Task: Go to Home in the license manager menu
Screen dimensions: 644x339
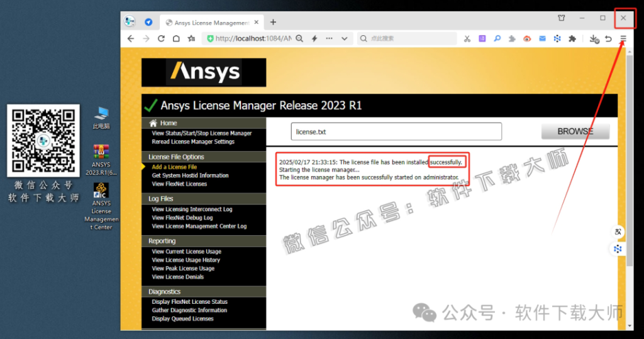Action: click(x=169, y=123)
